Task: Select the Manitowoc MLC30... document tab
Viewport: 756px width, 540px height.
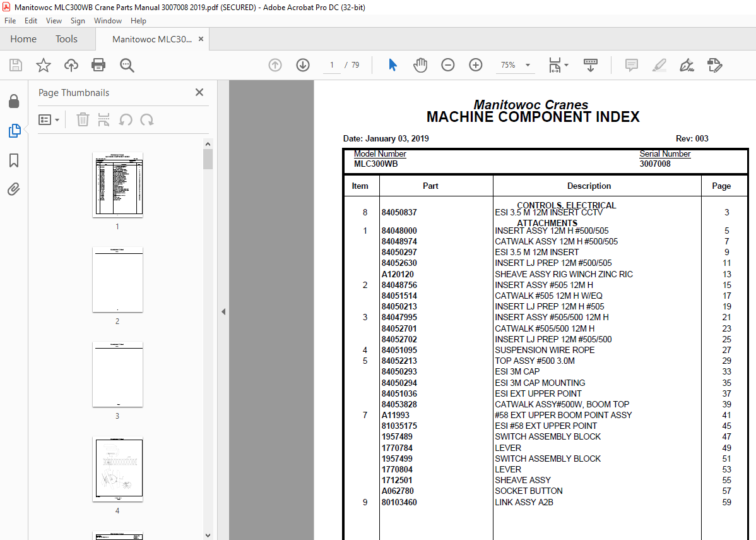Action: [x=152, y=40]
